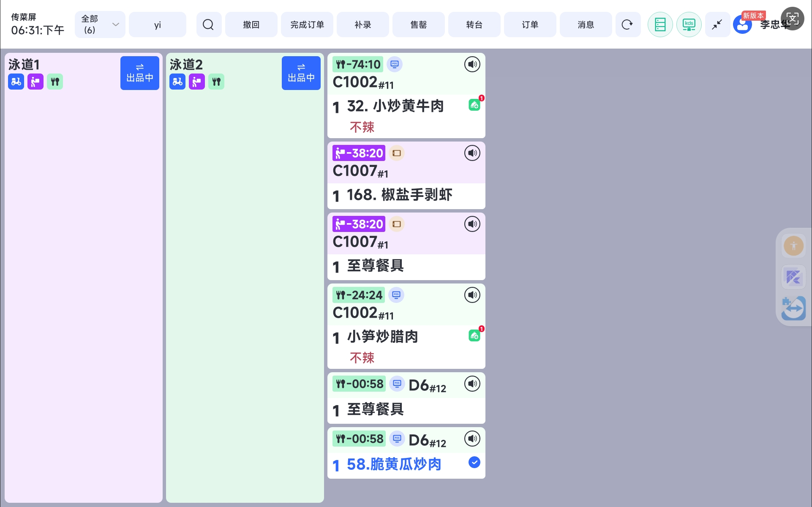This screenshot has width=812, height=507.
Task: Click the green KDS monitor icon
Action: point(689,25)
